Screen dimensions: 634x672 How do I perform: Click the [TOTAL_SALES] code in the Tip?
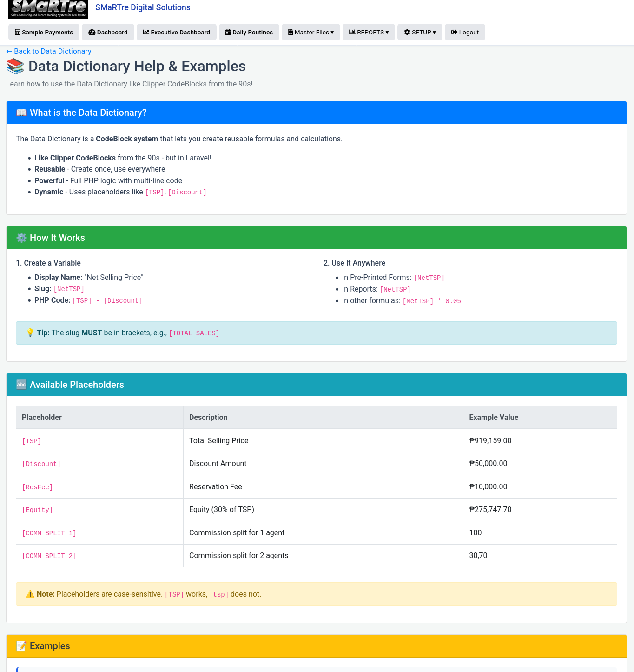(x=194, y=333)
